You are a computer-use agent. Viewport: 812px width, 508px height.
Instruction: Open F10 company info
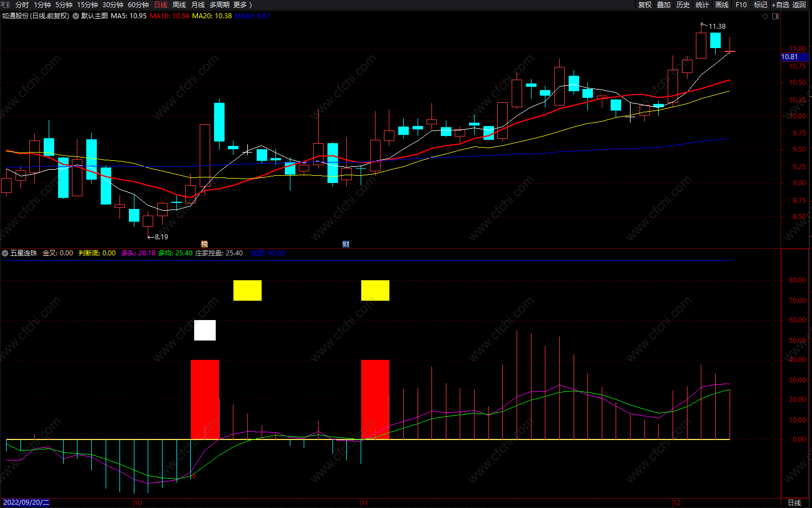pos(741,5)
